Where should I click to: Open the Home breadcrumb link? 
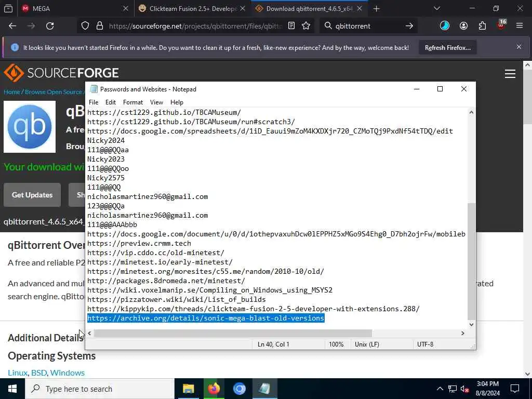(x=11, y=92)
